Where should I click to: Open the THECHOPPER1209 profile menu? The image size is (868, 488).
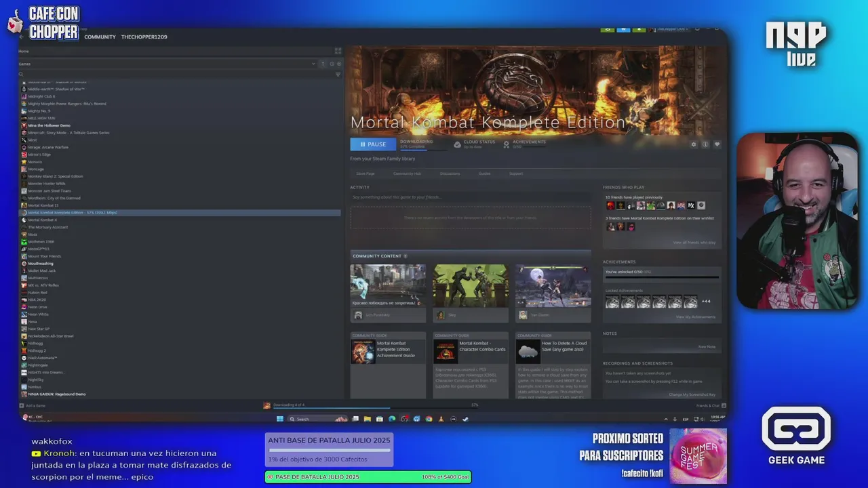pyautogui.click(x=144, y=37)
